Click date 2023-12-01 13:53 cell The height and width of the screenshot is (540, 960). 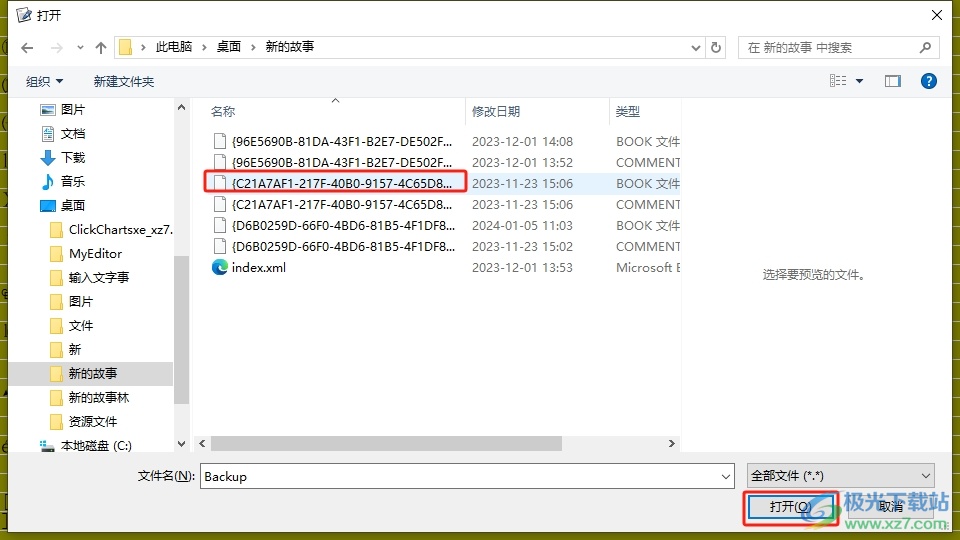522,268
